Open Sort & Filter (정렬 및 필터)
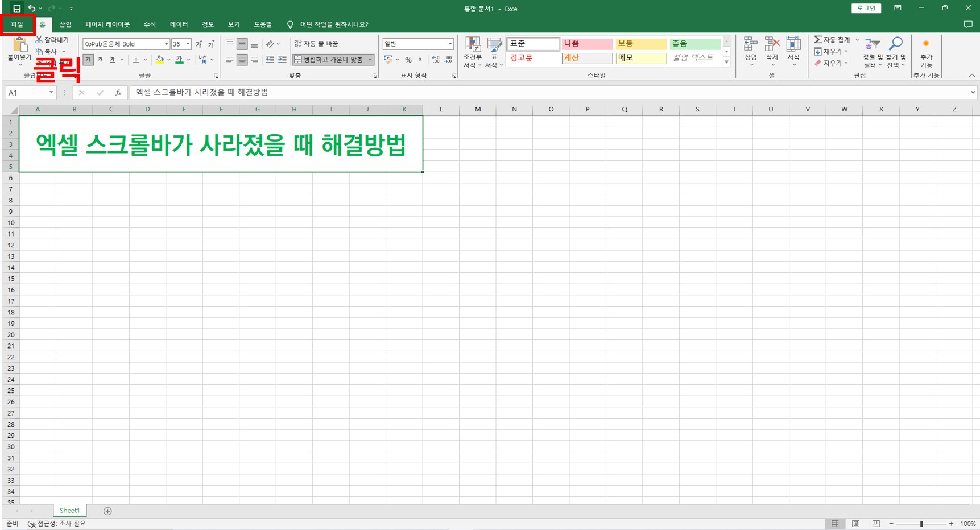This screenshot has height=530, width=980. [873, 52]
